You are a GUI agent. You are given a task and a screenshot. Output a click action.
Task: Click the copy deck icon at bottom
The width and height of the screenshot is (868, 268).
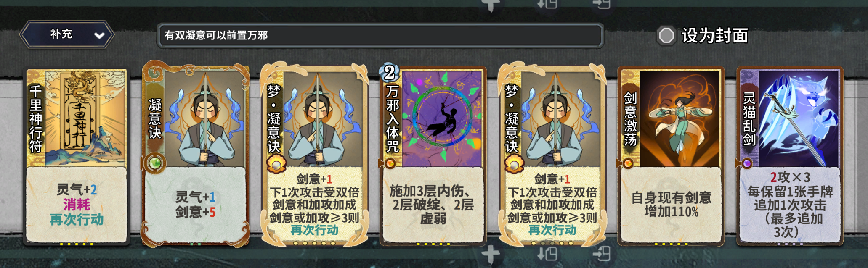(547, 254)
